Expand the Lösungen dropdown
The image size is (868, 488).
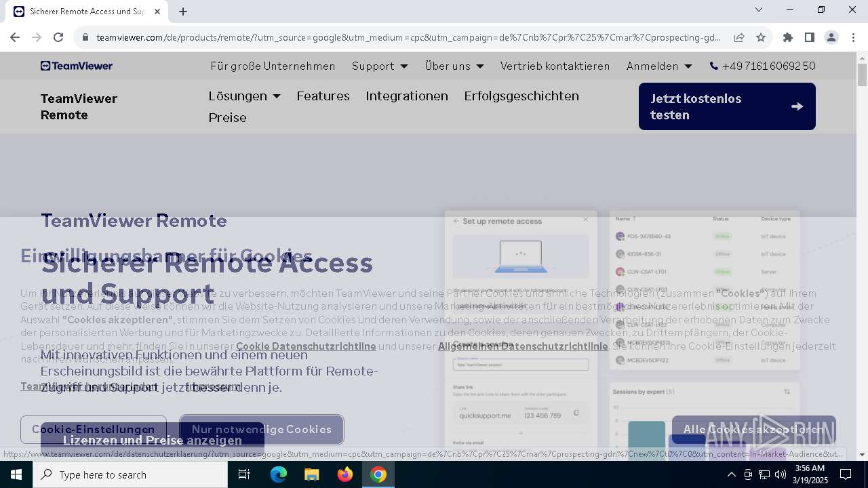click(x=245, y=96)
